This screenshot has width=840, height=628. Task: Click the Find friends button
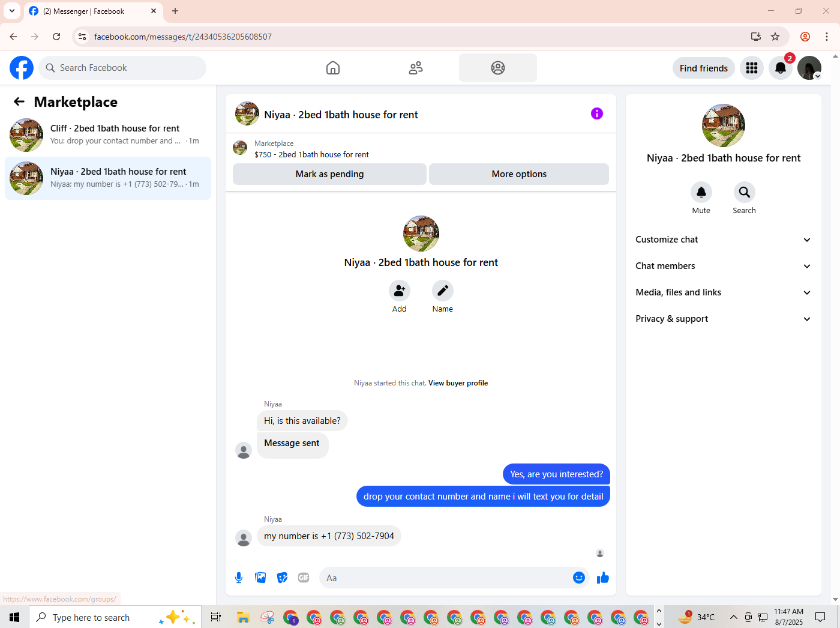pyautogui.click(x=704, y=68)
